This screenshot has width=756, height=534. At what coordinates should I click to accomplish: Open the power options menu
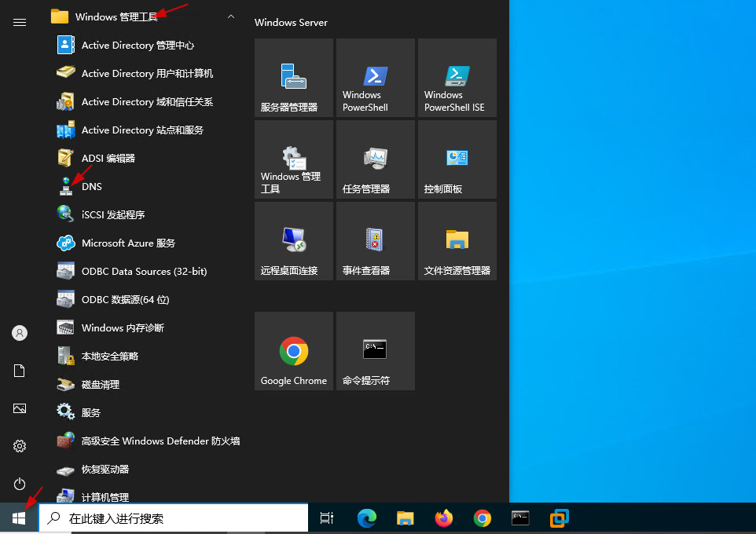[x=20, y=484]
